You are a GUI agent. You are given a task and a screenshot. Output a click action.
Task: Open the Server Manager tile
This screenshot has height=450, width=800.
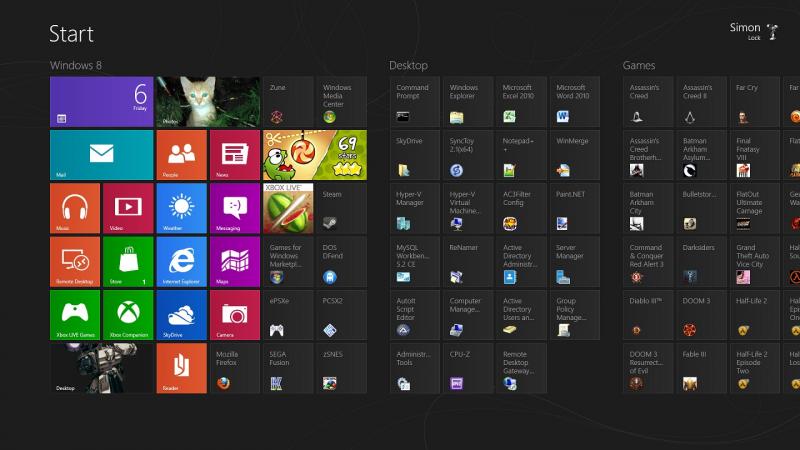point(574,262)
